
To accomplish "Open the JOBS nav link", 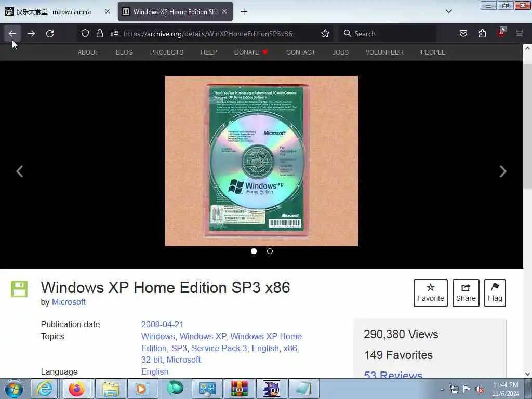I will coord(340,52).
